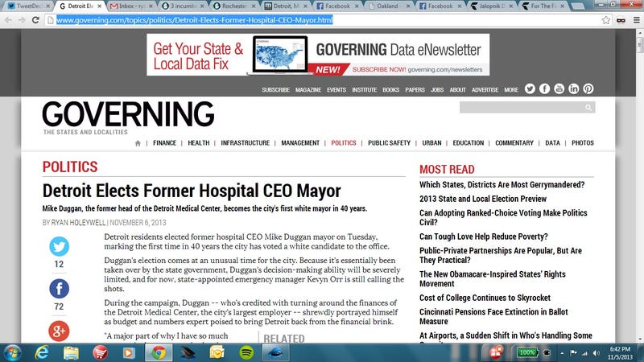Go to home via the house icon
Viewport: 644px width, 362px height.
[x=138, y=143]
